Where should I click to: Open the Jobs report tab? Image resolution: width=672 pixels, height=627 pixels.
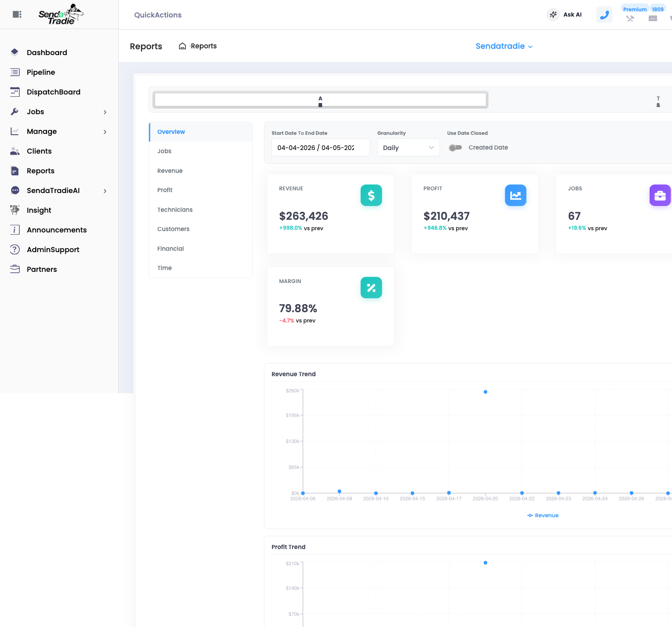pos(201,151)
